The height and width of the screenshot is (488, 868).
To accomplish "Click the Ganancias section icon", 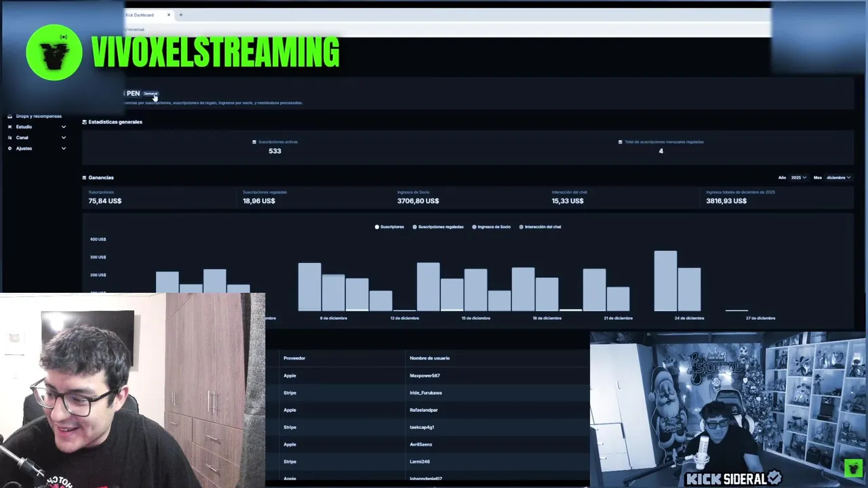I will [84, 178].
